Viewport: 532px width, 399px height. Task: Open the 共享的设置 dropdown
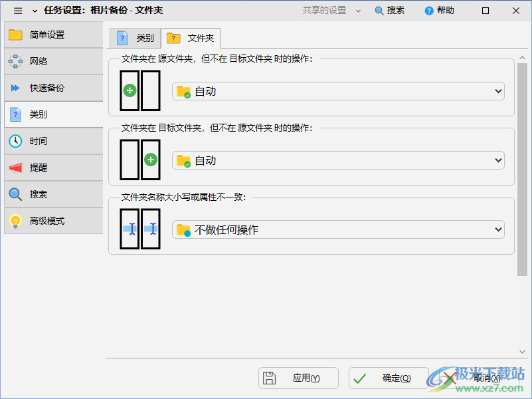(x=331, y=11)
